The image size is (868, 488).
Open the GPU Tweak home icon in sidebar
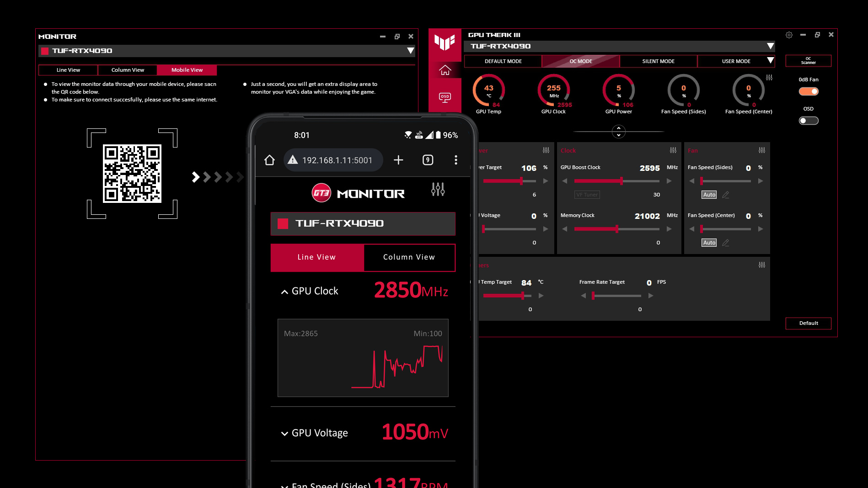click(445, 70)
